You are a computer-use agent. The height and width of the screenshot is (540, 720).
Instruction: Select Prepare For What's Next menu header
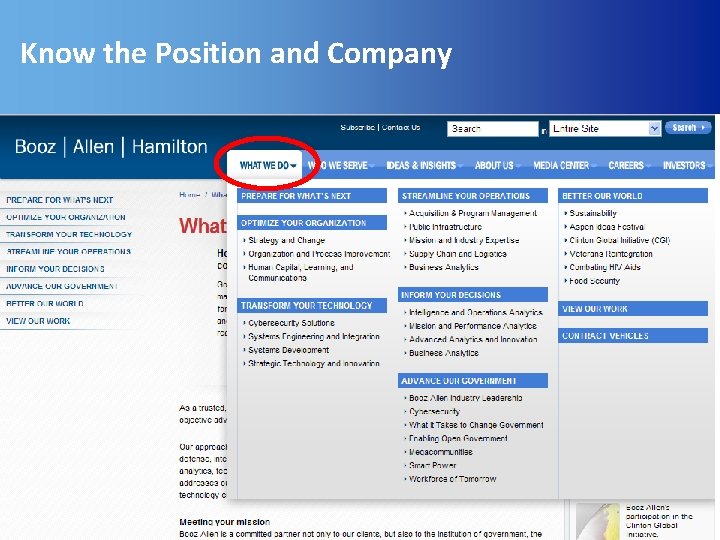[312, 196]
